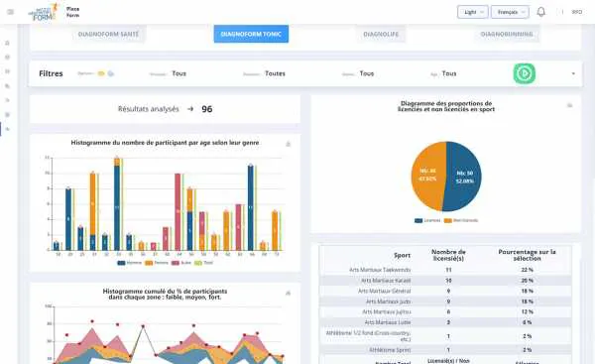
Task: Toggle the Licenciés pie legend entry
Action: point(427,220)
